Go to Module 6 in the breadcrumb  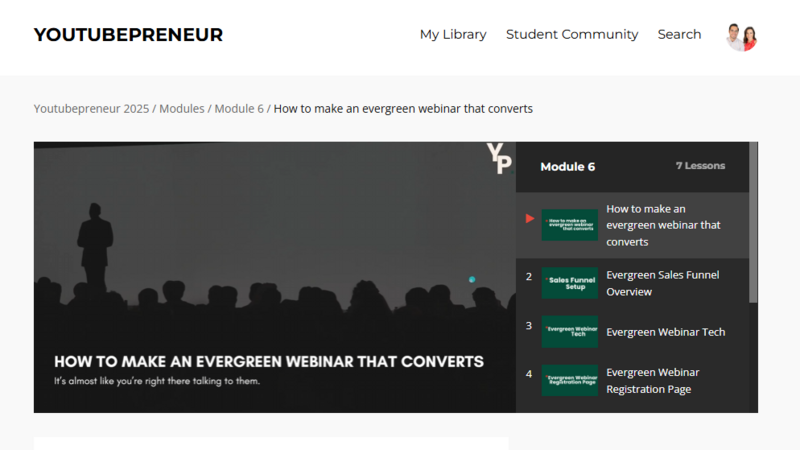point(239,109)
